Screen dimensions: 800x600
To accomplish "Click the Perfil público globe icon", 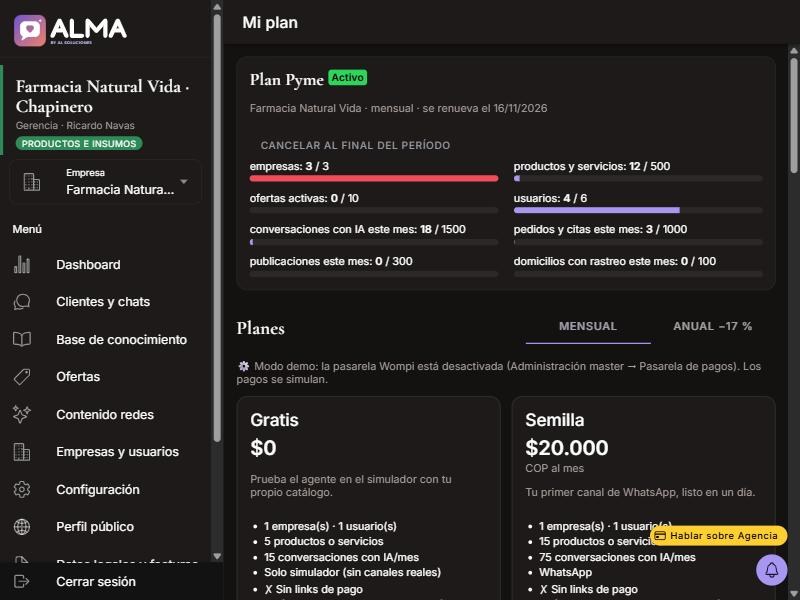I will 21,527.
